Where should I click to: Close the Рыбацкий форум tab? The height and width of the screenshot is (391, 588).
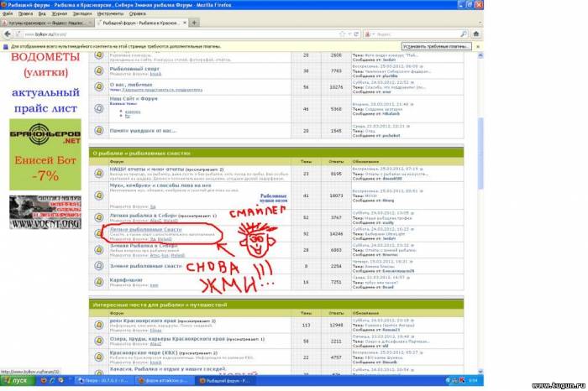click(185, 23)
